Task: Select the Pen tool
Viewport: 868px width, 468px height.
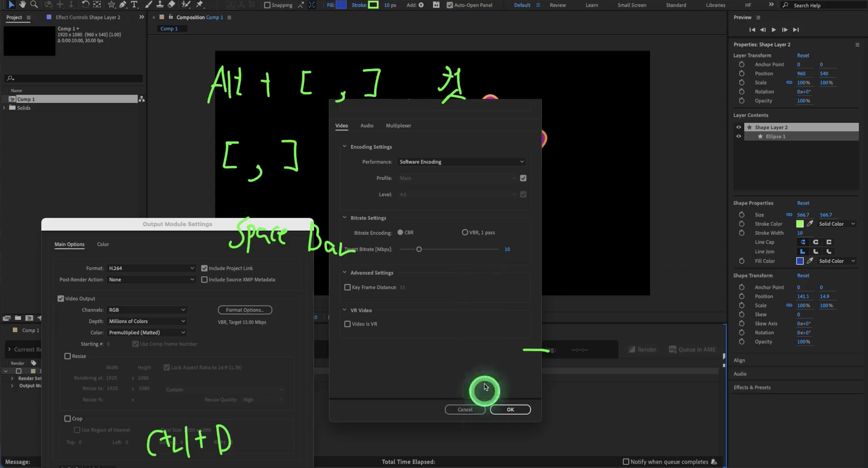Action: click(123, 4)
